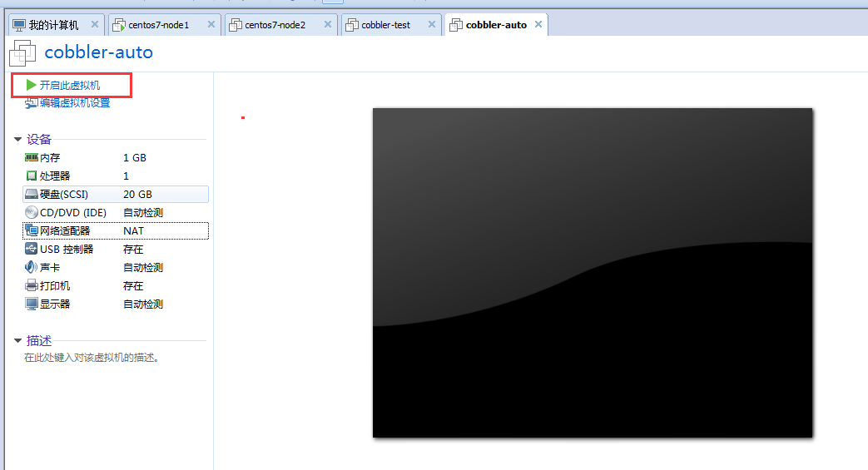Screen dimensions: 868x470
Task: Select the 处理器 processor device row
Action: [115, 176]
